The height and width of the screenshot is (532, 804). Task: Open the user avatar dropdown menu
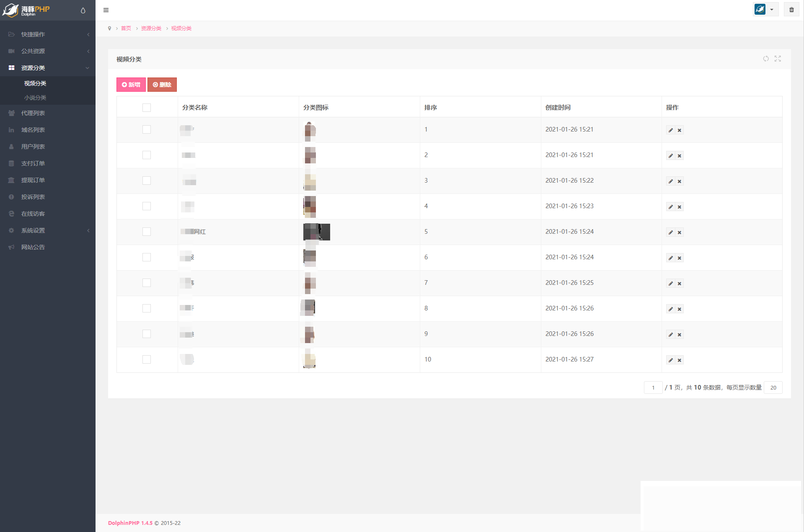point(765,10)
